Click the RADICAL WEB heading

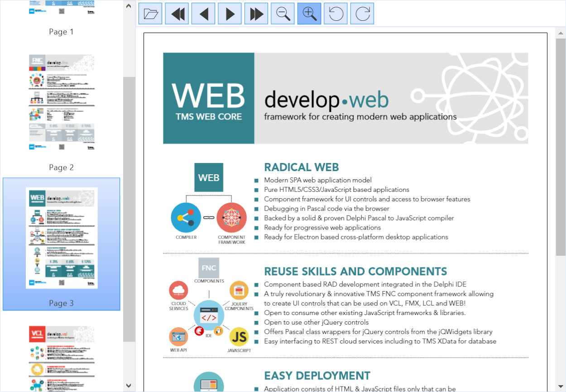click(x=302, y=167)
